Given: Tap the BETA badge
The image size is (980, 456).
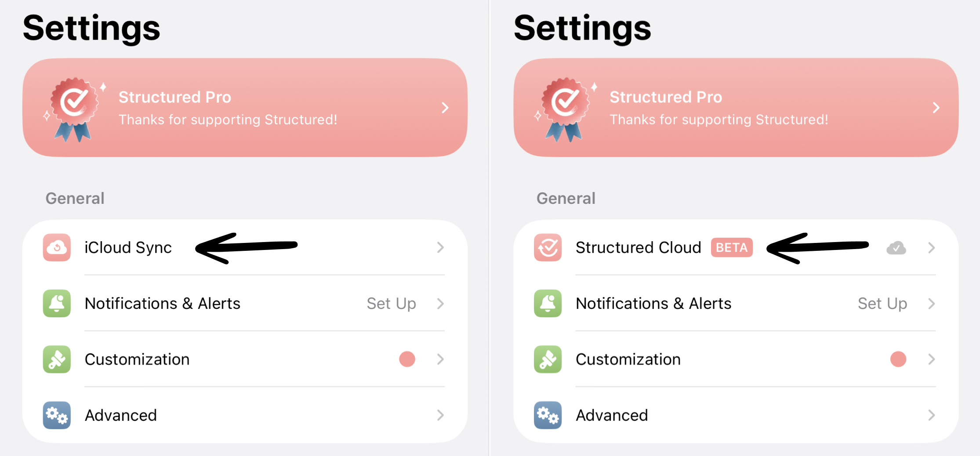Looking at the screenshot, I should tap(732, 247).
